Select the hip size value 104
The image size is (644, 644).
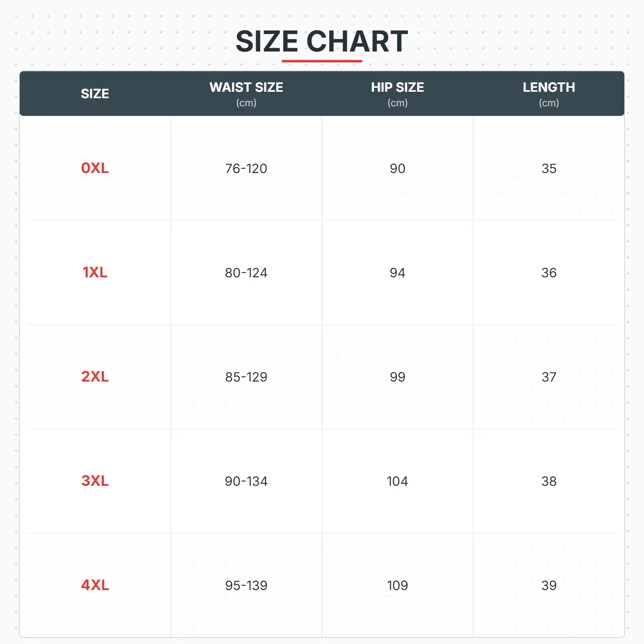397,481
